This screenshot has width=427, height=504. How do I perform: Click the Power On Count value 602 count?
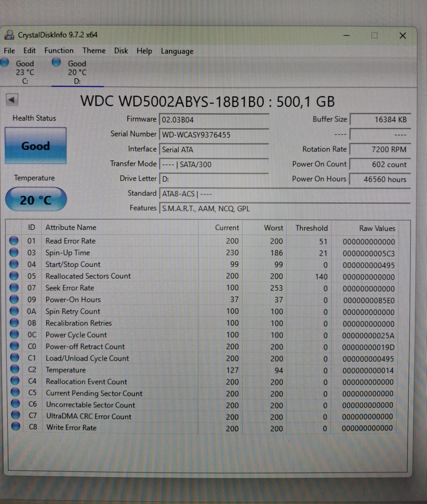[x=380, y=164]
